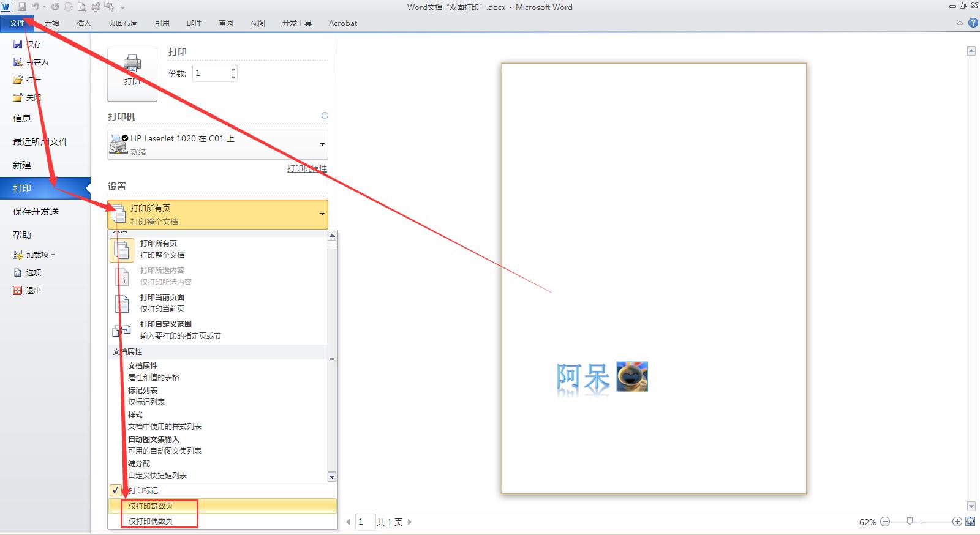The height and width of the screenshot is (535, 980).
Task: Expand the 加载项 menu
Action: 34,255
